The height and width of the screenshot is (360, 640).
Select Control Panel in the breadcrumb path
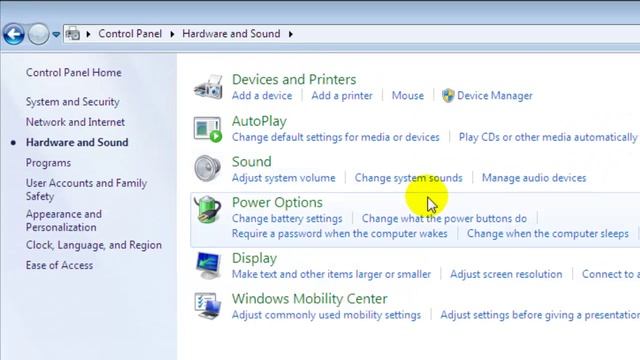tap(130, 33)
